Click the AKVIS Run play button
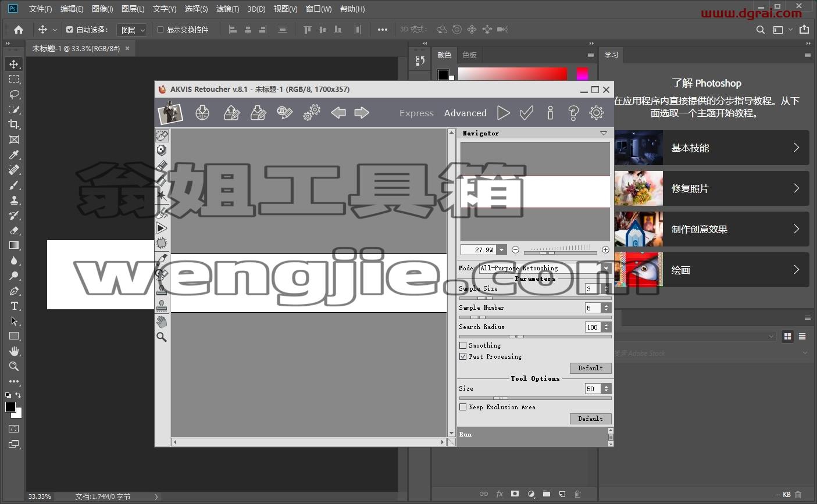This screenshot has height=504, width=817. (504, 113)
